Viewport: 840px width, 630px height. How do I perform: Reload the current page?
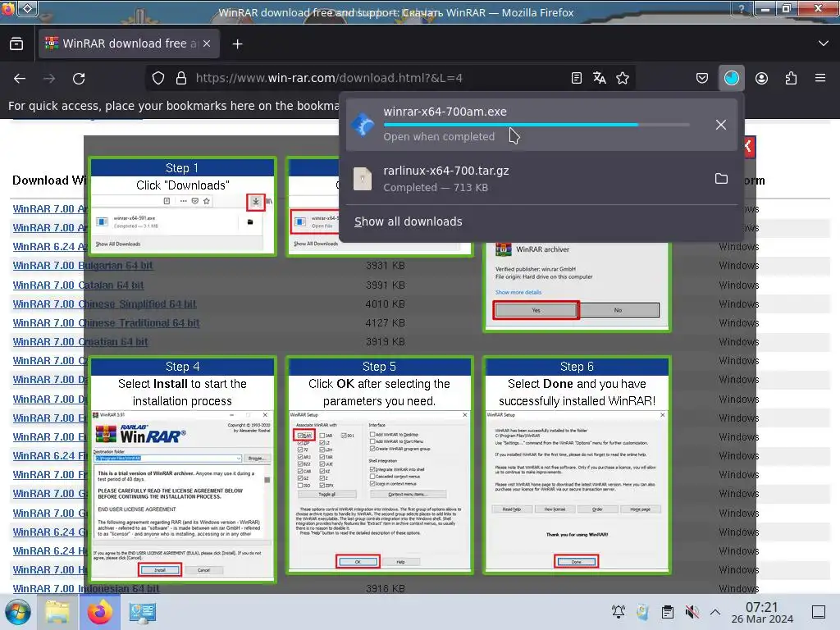[79, 78]
